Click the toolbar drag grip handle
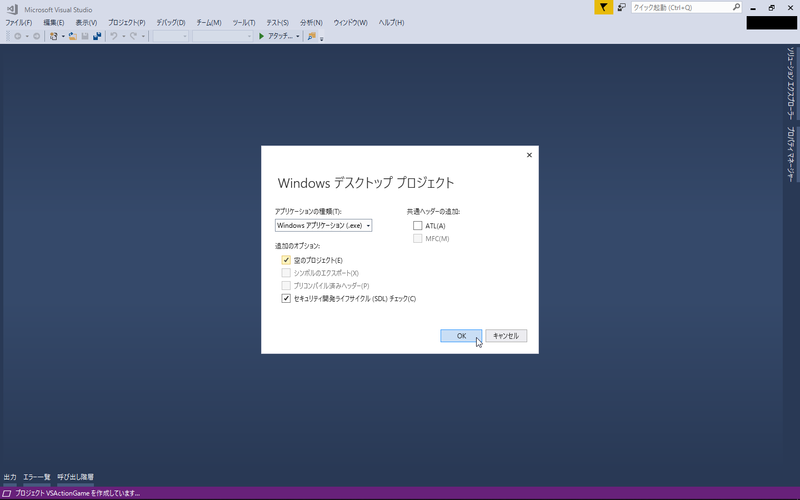The height and width of the screenshot is (500, 800). (x=8, y=36)
